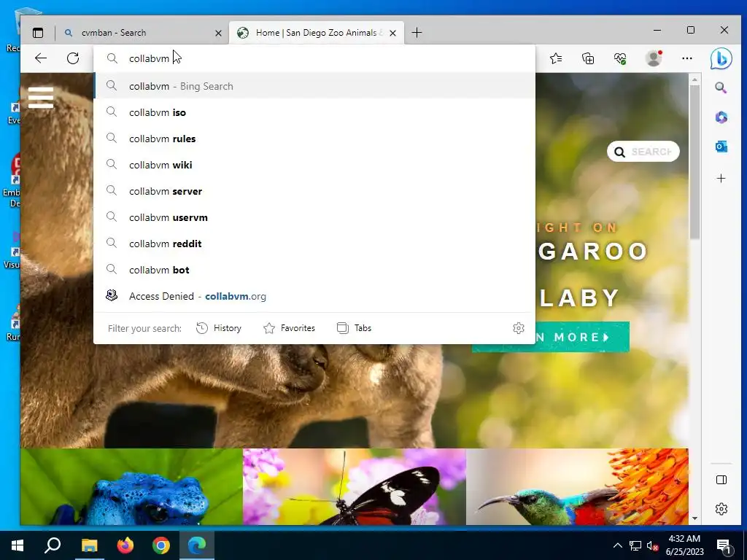Open the butterfly photo thumbnail
Screen dimensions: 747x560
click(x=355, y=486)
